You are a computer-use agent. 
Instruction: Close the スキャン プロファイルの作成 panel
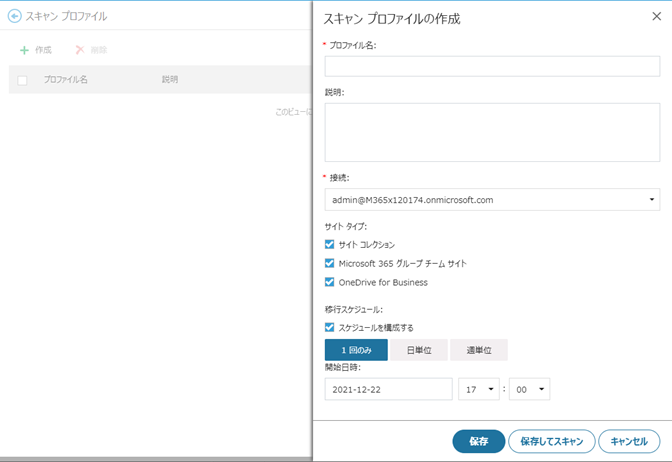point(656,16)
